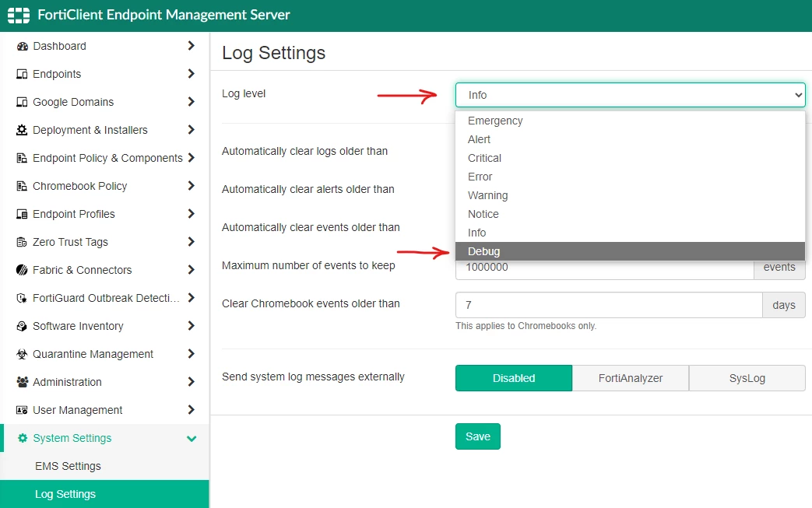Expand the Google Domains chevron
This screenshot has width=812, height=508.
(x=191, y=101)
